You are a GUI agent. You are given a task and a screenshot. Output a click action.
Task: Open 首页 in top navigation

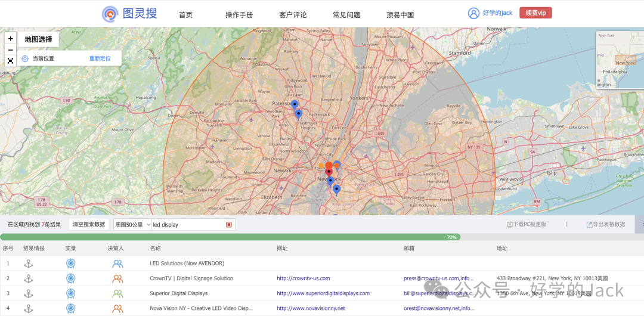click(x=185, y=15)
